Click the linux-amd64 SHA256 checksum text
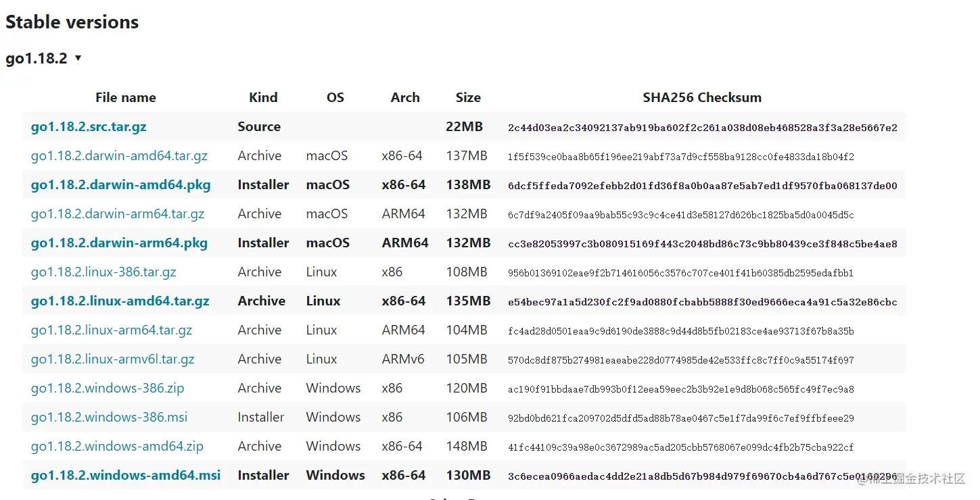Viewport: 980px width, 500px height. click(703, 302)
